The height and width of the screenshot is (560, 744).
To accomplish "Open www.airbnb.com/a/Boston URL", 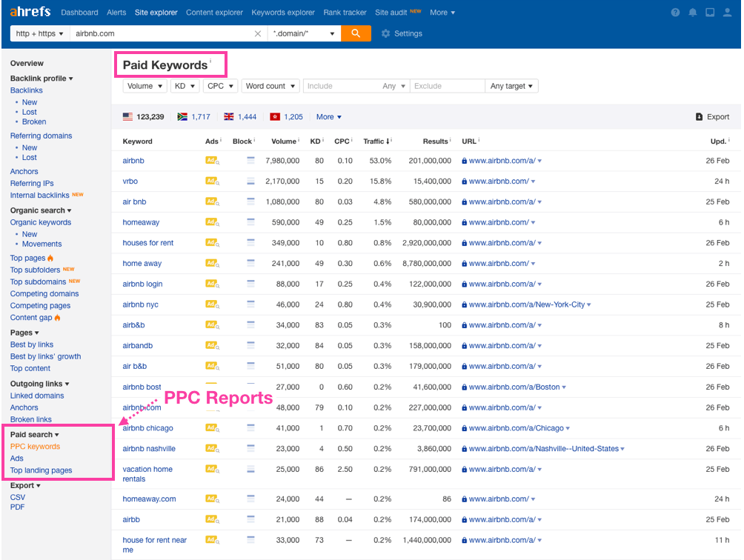I will (514, 387).
